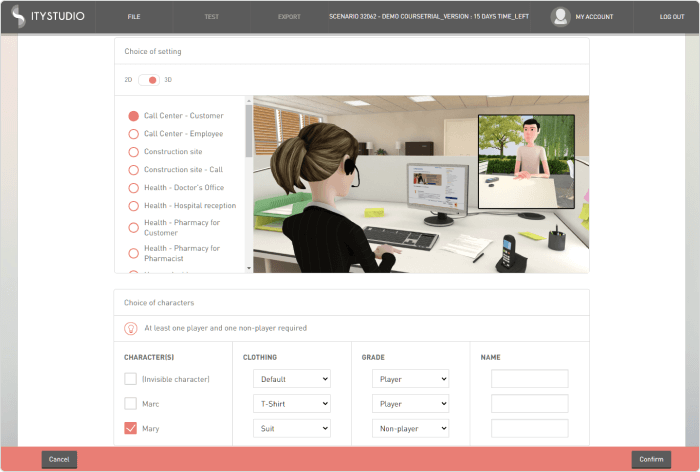Viewport: 700px width, 472px height.
Task: Open Mary's Non-player grade dropdown
Action: point(411,428)
